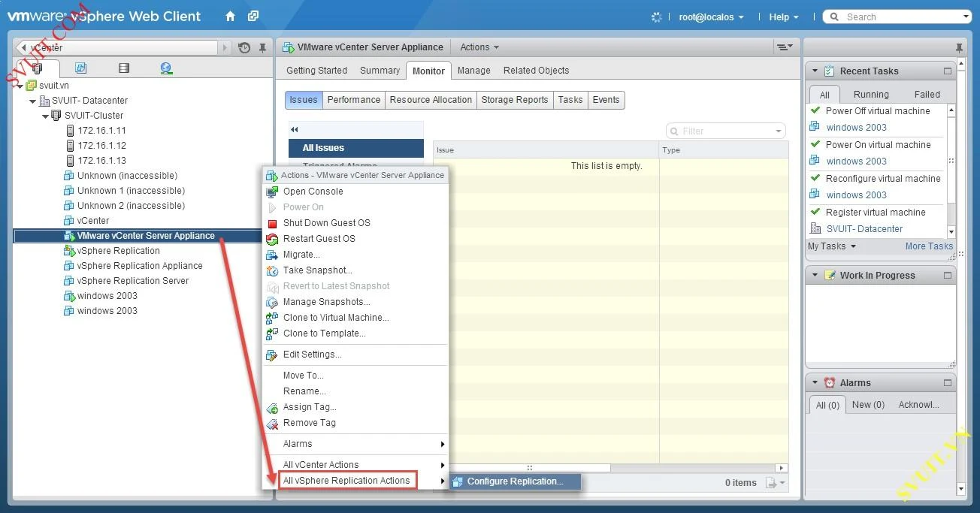This screenshot has width=980, height=513.
Task: Open the Alarms submenu in the context menu
Action: coord(355,444)
